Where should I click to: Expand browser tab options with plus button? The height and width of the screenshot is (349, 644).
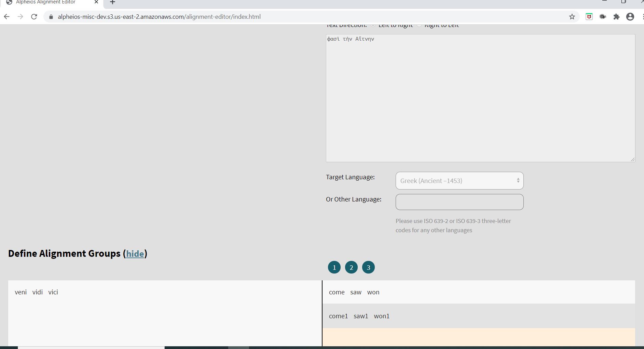pyautogui.click(x=113, y=2)
